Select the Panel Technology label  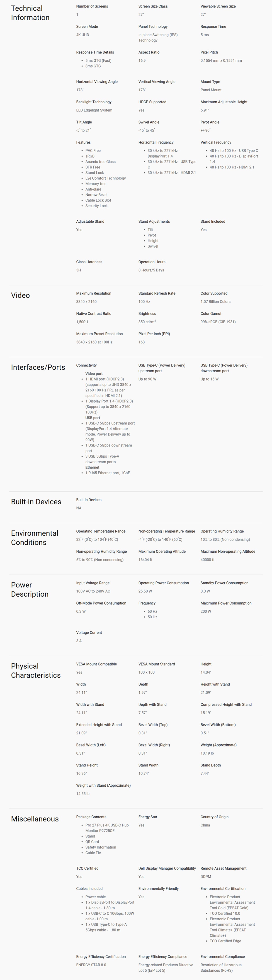[153, 27]
